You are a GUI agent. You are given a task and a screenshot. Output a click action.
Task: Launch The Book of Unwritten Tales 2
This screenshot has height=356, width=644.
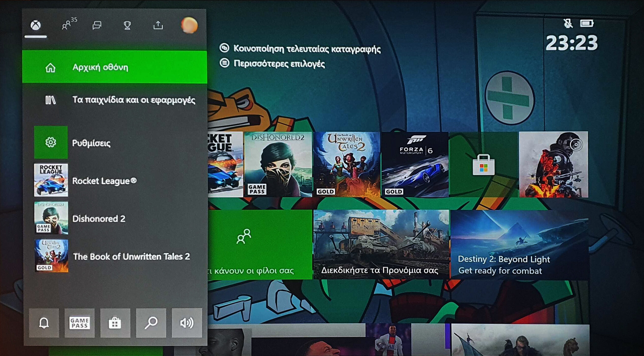point(114,256)
